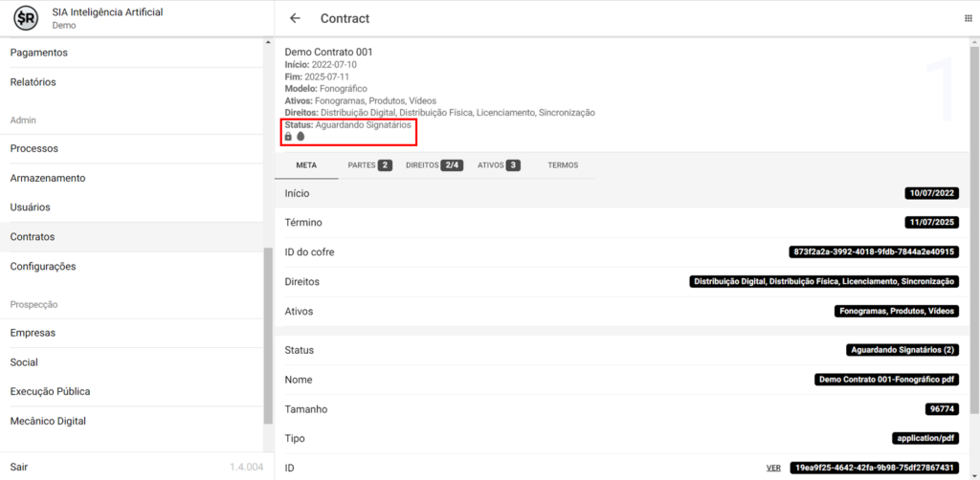Click the SIA logo icon
The image size is (980, 480).
[x=26, y=18]
